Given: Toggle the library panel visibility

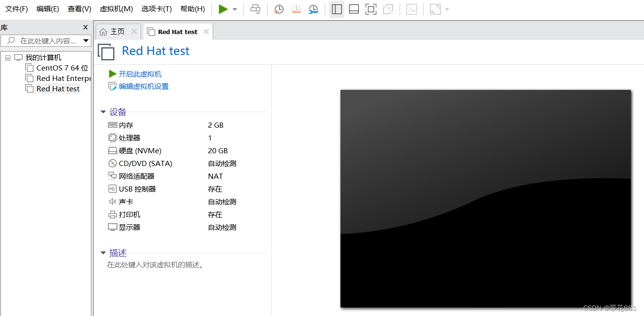Looking at the screenshot, I should tap(337, 9).
